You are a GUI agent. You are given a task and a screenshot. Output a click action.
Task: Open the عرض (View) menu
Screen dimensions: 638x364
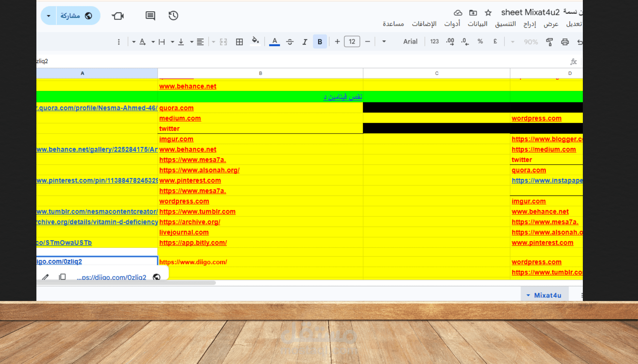(551, 24)
